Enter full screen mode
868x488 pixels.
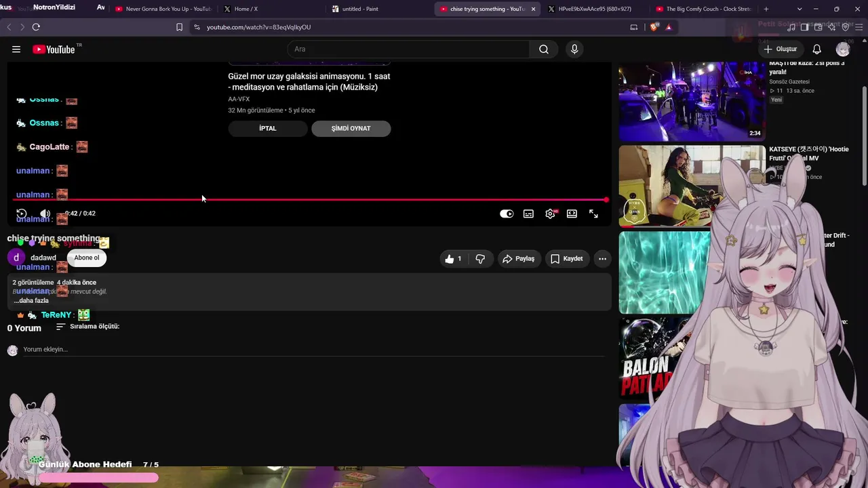[x=593, y=213]
